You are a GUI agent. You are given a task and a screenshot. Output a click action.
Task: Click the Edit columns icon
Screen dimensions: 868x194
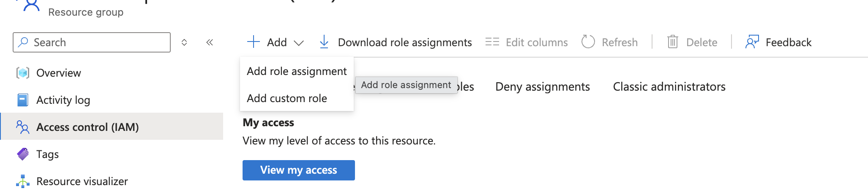click(492, 42)
